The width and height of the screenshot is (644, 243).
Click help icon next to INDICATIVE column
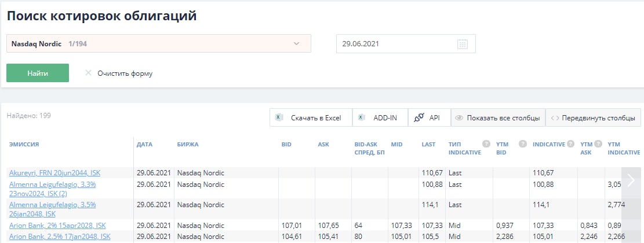pos(571,144)
